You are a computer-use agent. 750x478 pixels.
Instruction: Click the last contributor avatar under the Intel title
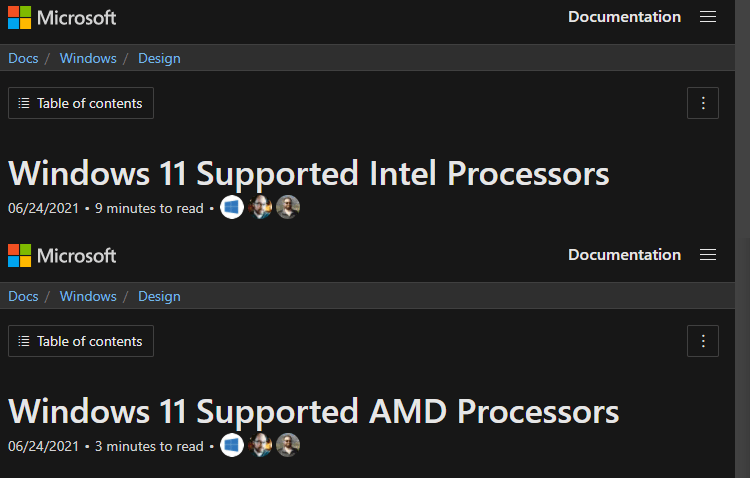pyautogui.click(x=288, y=207)
